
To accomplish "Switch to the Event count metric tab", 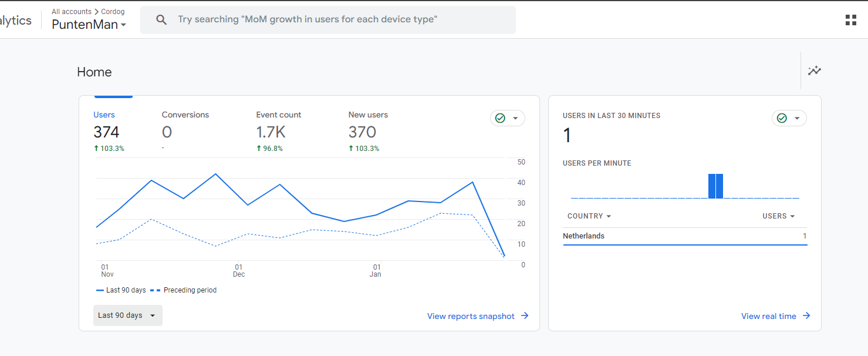I will coord(279,132).
